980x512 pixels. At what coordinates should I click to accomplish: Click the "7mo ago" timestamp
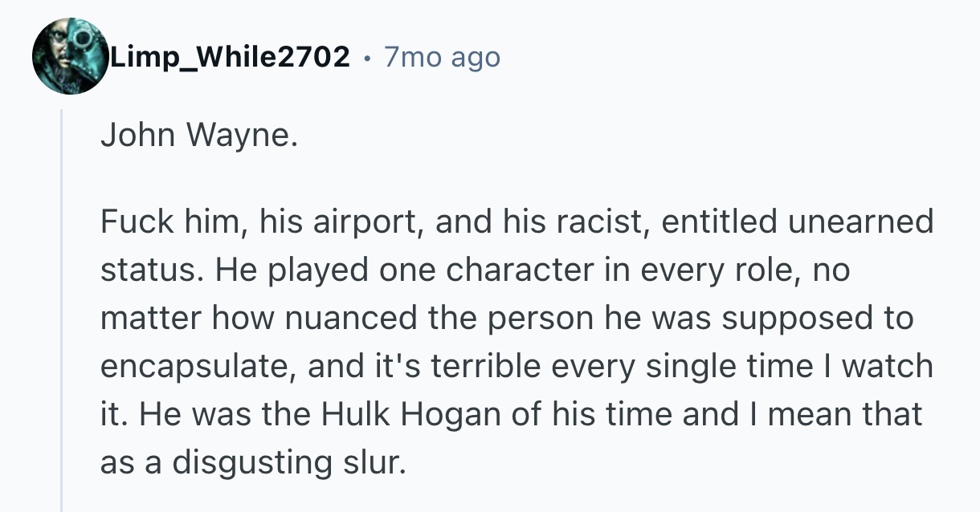click(x=442, y=57)
